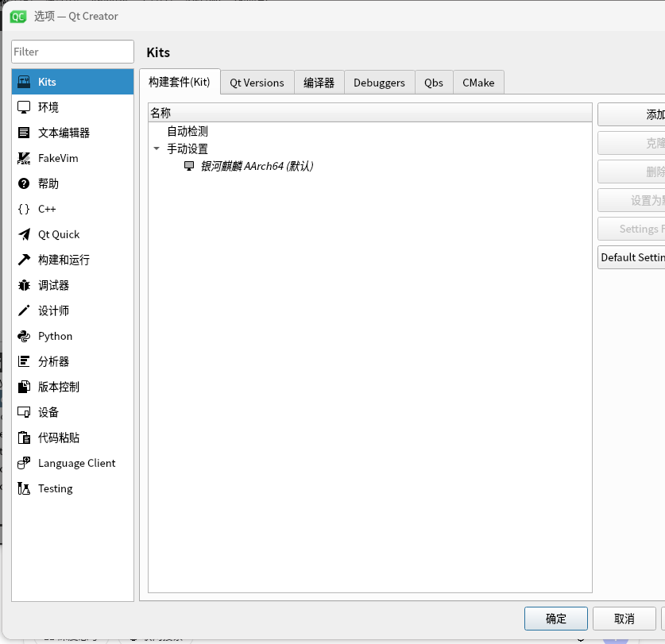Select the Language Client icon
This screenshot has height=644, width=665.
coord(24,463)
